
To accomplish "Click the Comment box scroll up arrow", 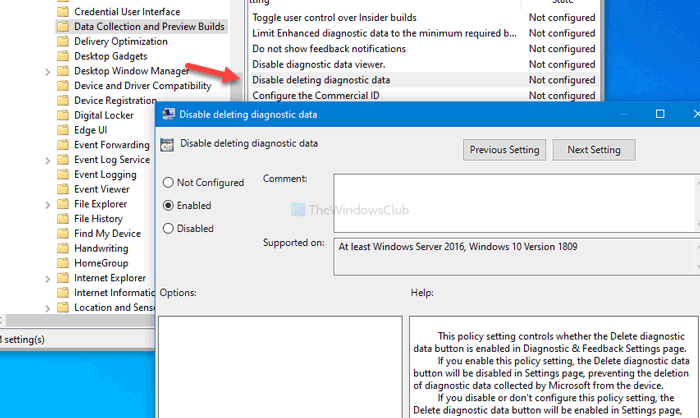I will coord(697,181).
